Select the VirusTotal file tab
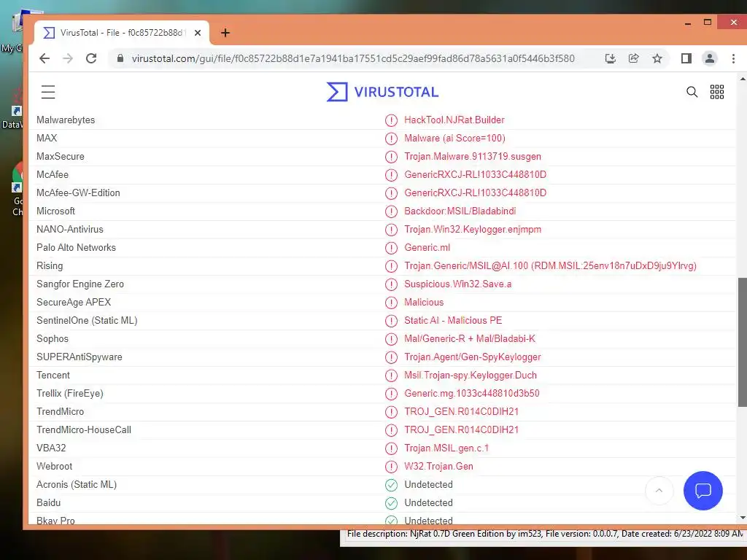 pos(122,32)
